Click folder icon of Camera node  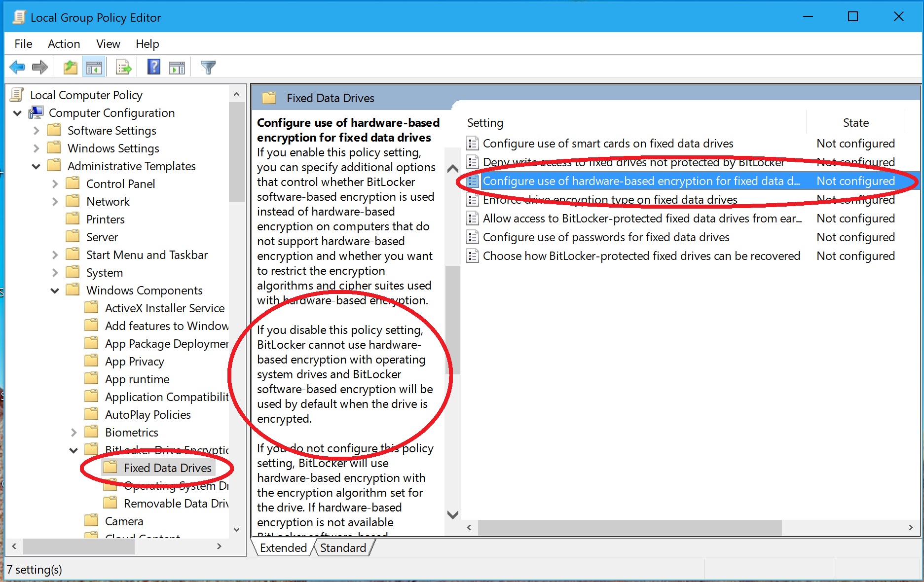(x=92, y=521)
